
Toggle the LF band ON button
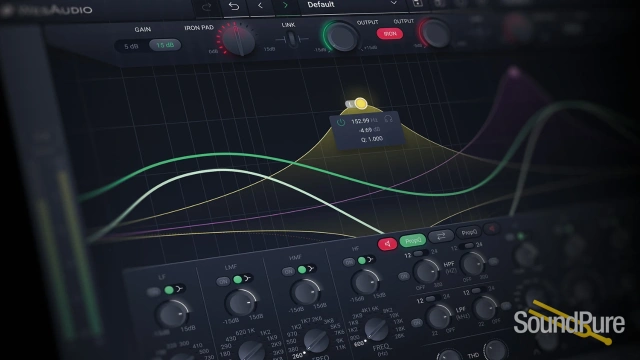(x=154, y=292)
